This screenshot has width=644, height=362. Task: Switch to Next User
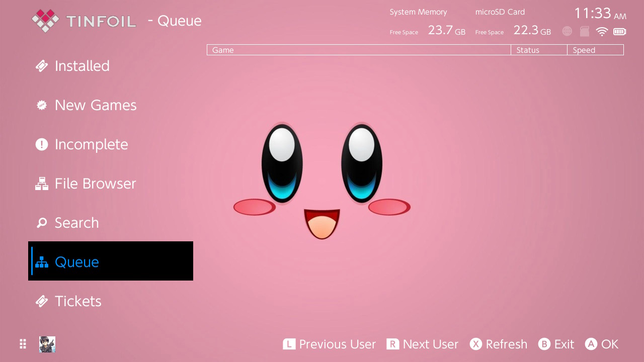point(431,344)
